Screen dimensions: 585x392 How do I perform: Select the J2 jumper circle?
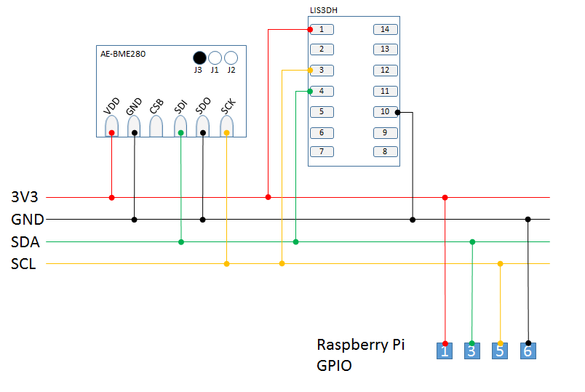tap(231, 57)
